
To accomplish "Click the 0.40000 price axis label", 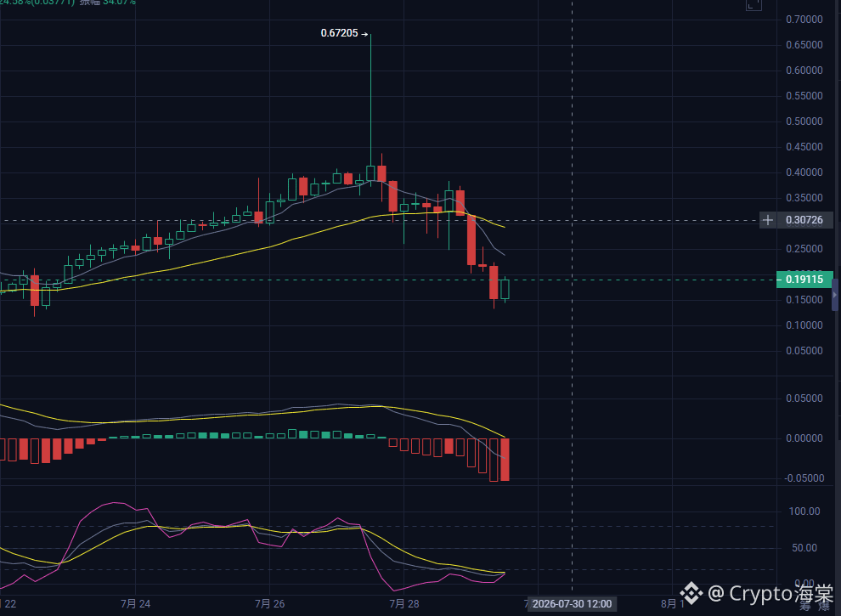I will click(x=804, y=172).
